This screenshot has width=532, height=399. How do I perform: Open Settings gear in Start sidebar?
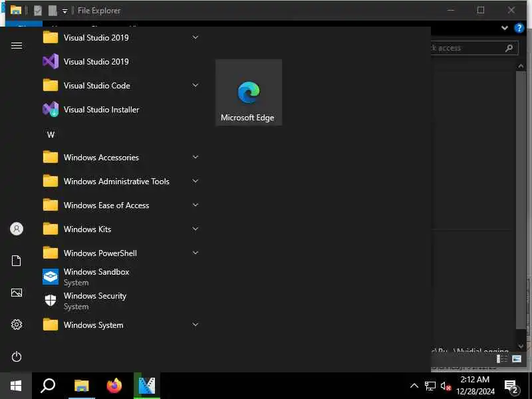tap(16, 325)
